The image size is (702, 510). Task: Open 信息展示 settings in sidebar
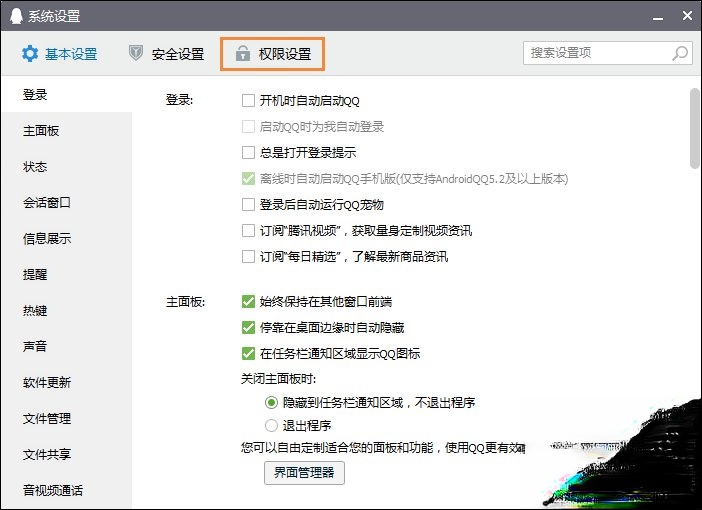67,239
